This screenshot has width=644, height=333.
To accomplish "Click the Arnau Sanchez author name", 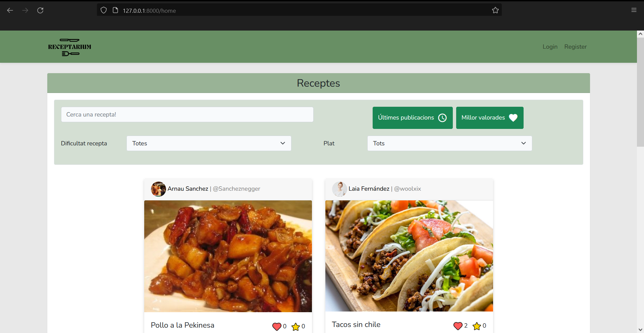I will [x=188, y=189].
